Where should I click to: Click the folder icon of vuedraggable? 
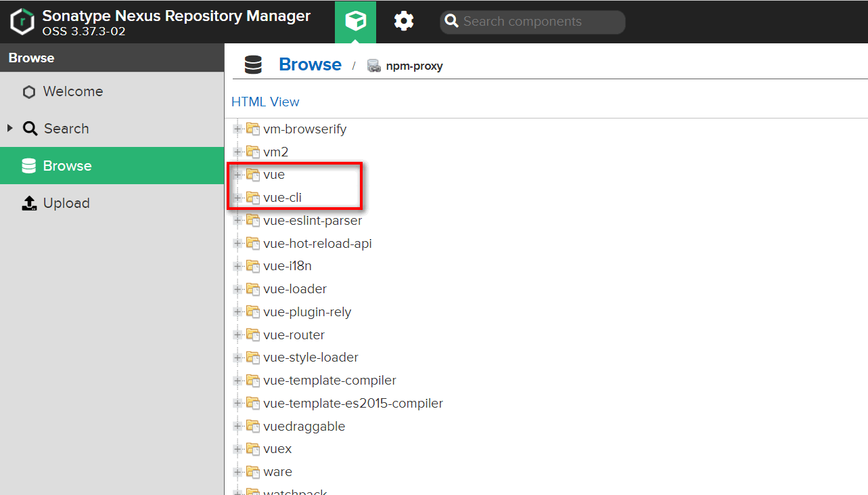tap(253, 426)
